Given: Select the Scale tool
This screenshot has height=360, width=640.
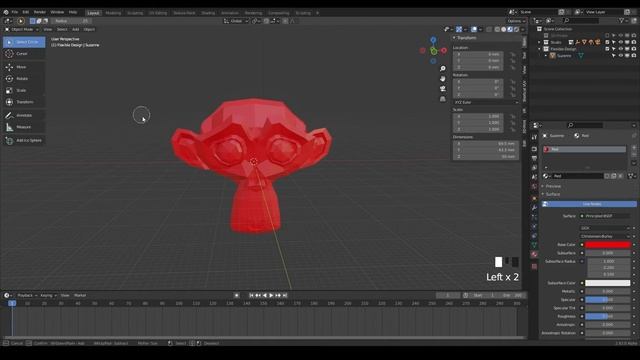Looking at the screenshot, I should (x=24, y=90).
